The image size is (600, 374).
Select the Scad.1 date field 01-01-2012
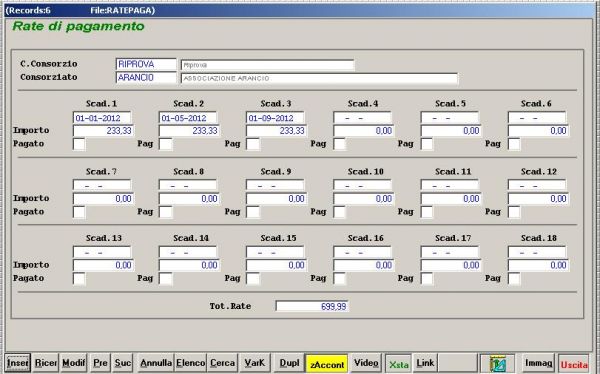(102, 118)
